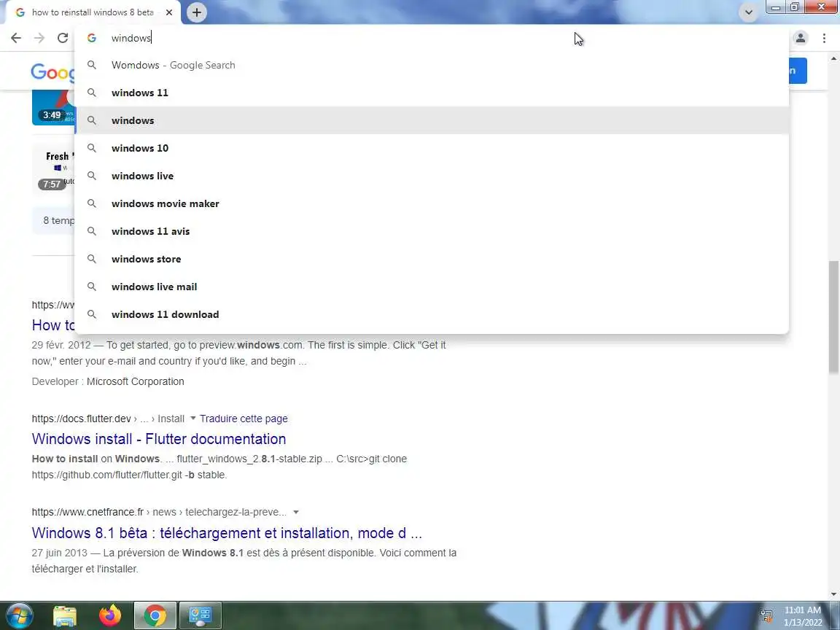Click the Google logo on the page

click(52, 71)
